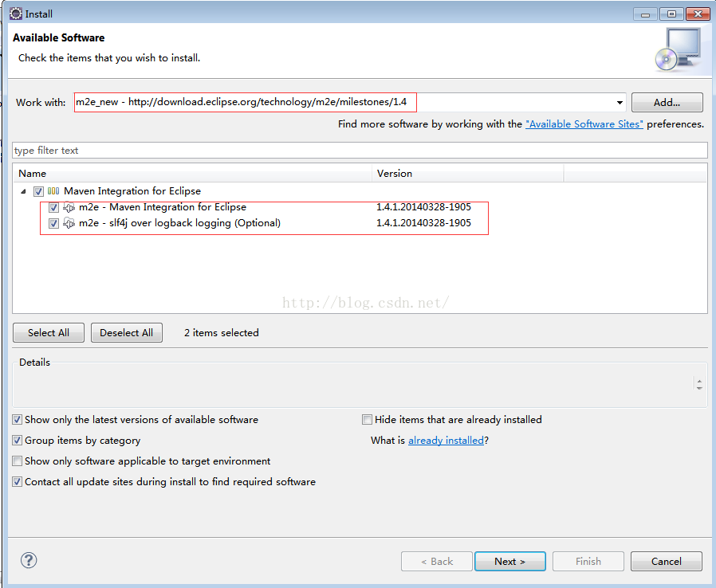This screenshot has height=588, width=716.
Task: Click version 1.4.1.20140328-1905 of Maven Integration row
Action: tap(423, 207)
